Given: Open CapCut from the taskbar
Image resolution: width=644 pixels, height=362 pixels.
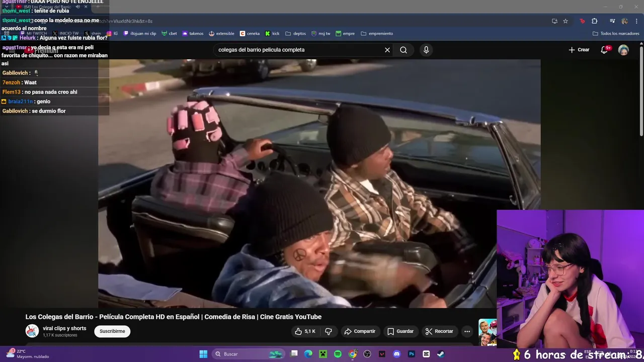Looking at the screenshot, I should coord(426,354).
